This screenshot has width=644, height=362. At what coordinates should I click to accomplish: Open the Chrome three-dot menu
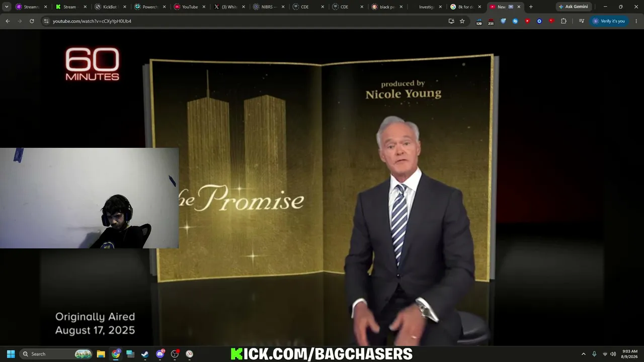635,21
